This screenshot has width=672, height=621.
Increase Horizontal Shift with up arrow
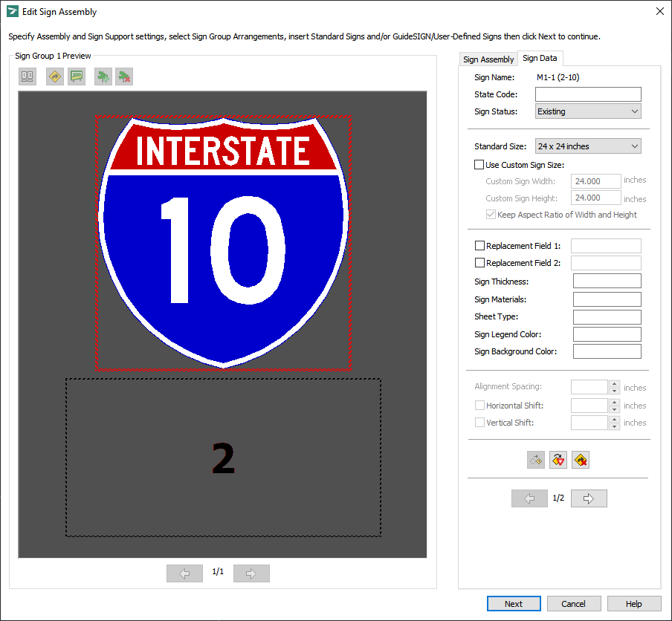615,402
